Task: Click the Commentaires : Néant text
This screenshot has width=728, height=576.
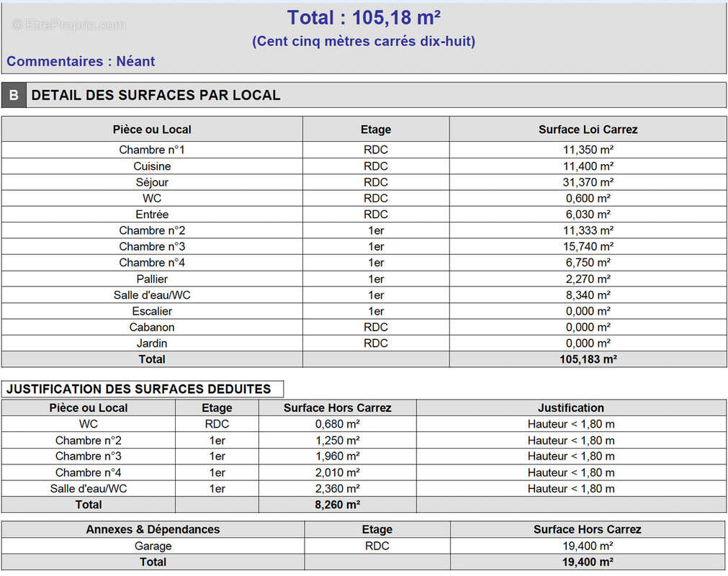Action: (81, 61)
